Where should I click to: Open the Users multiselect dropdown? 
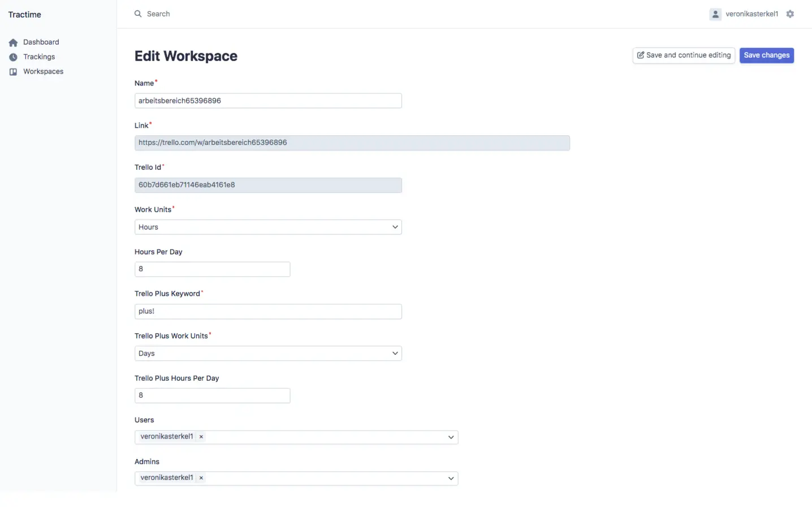(451, 437)
